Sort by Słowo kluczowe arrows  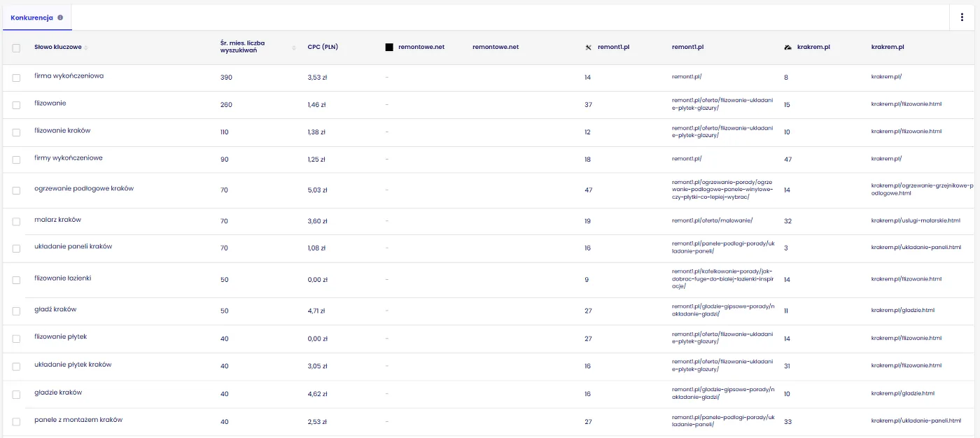point(86,48)
